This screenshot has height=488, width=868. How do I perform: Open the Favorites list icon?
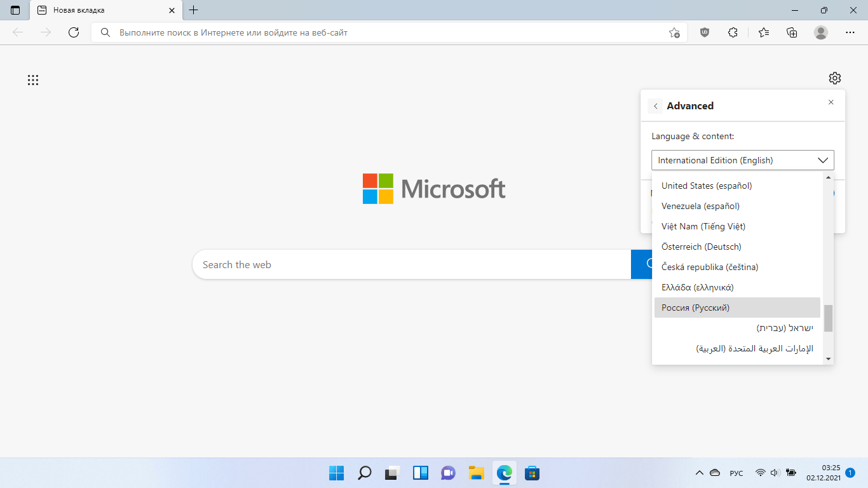(x=763, y=32)
